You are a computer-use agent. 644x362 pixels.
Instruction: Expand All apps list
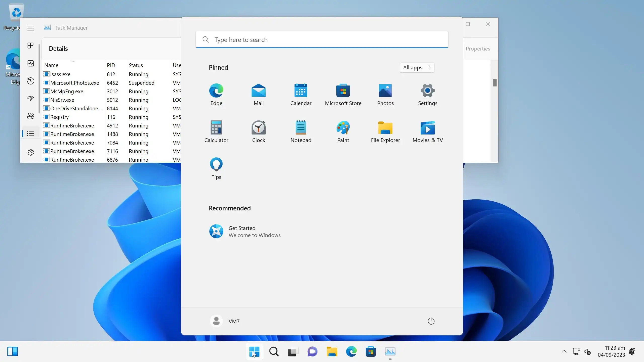tap(417, 67)
